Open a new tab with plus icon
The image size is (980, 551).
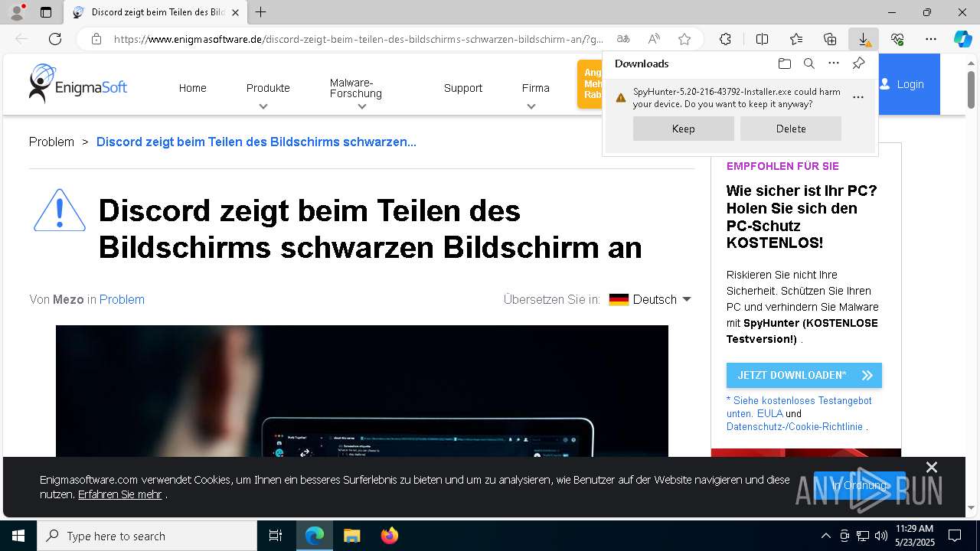point(261,12)
